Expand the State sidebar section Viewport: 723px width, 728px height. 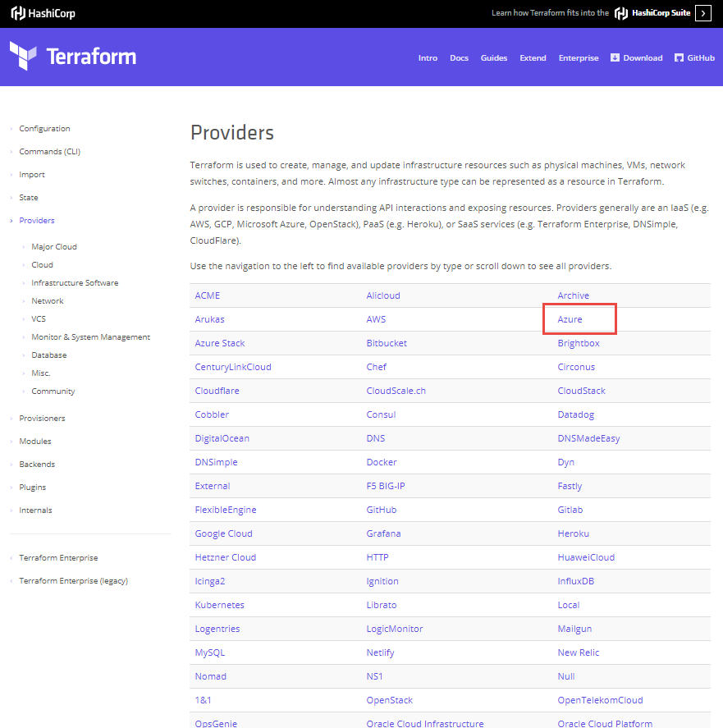coord(29,198)
